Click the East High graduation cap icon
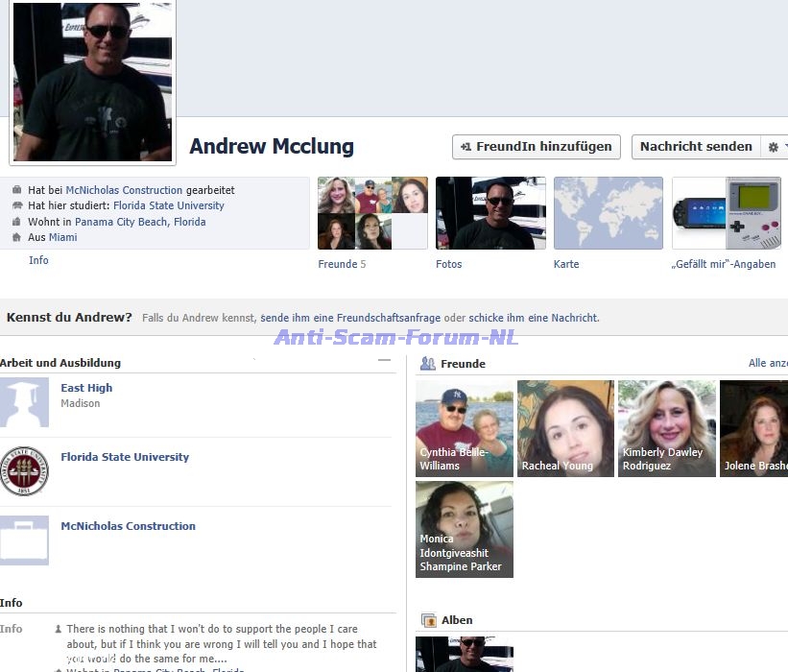The height and width of the screenshot is (672, 788). click(x=24, y=403)
